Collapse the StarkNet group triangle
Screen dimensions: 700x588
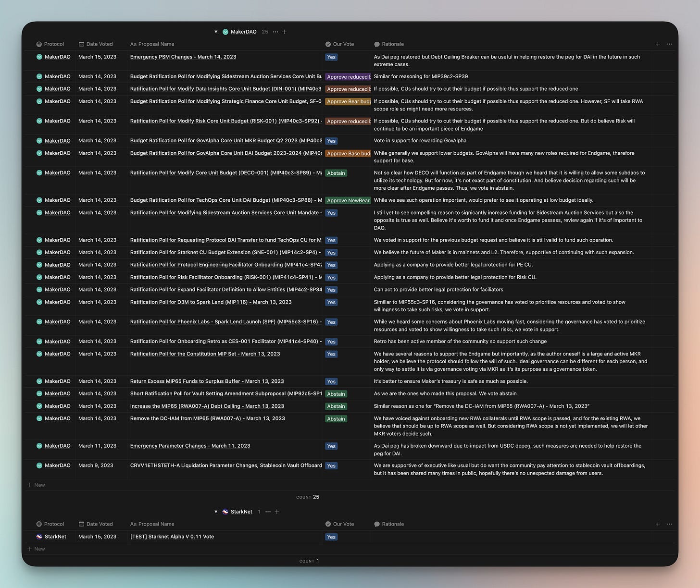(x=216, y=512)
